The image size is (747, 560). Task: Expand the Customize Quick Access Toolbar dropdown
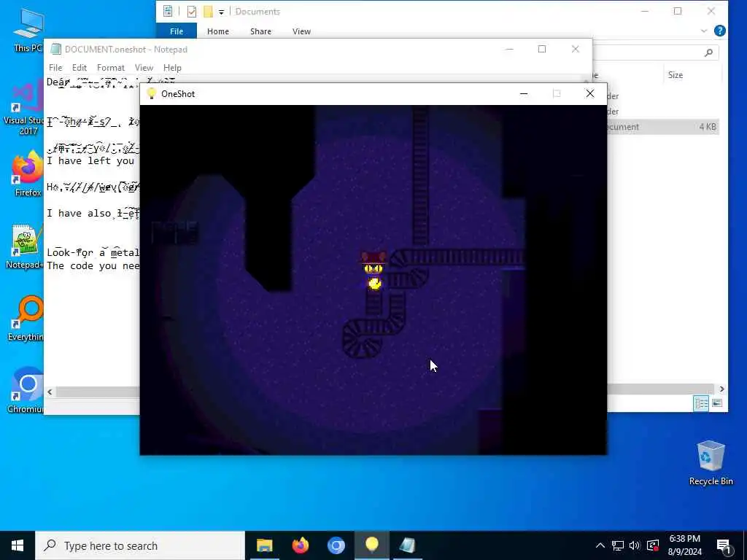tap(221, 12)
